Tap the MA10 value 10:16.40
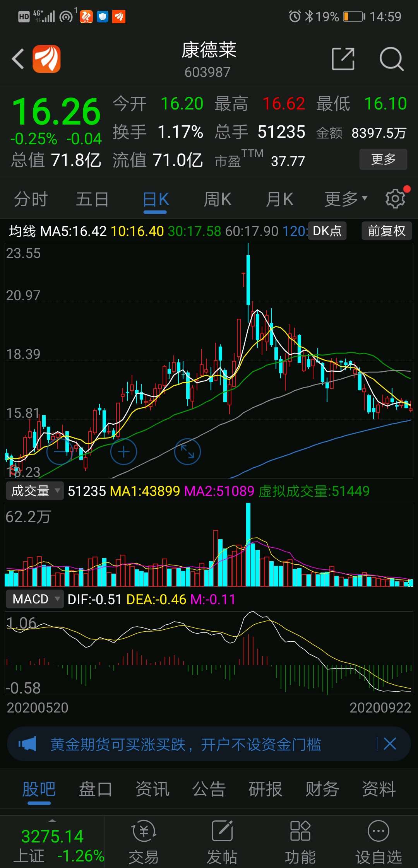This screenshot has width=418, height=868. 137,231
